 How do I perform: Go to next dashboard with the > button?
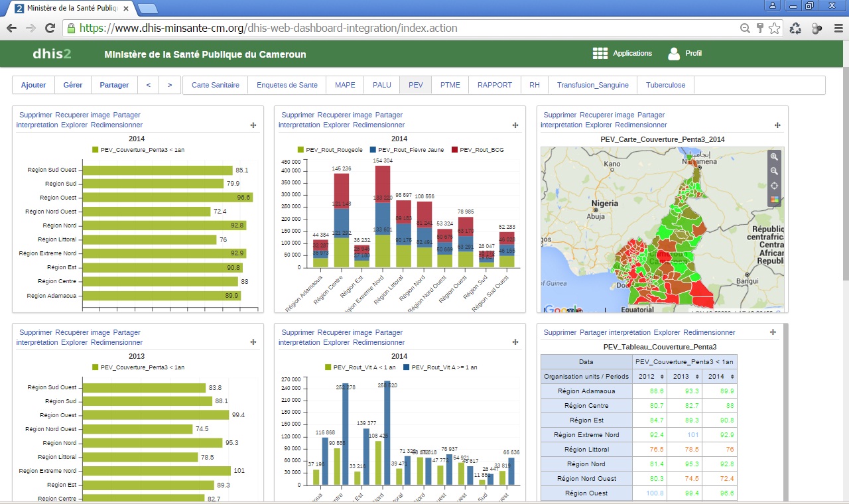170,85
